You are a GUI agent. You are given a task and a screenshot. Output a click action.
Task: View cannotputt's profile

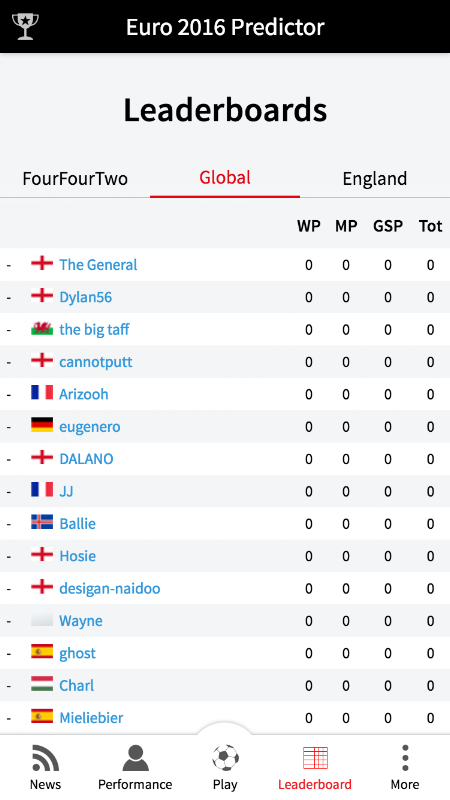point(95,362)
